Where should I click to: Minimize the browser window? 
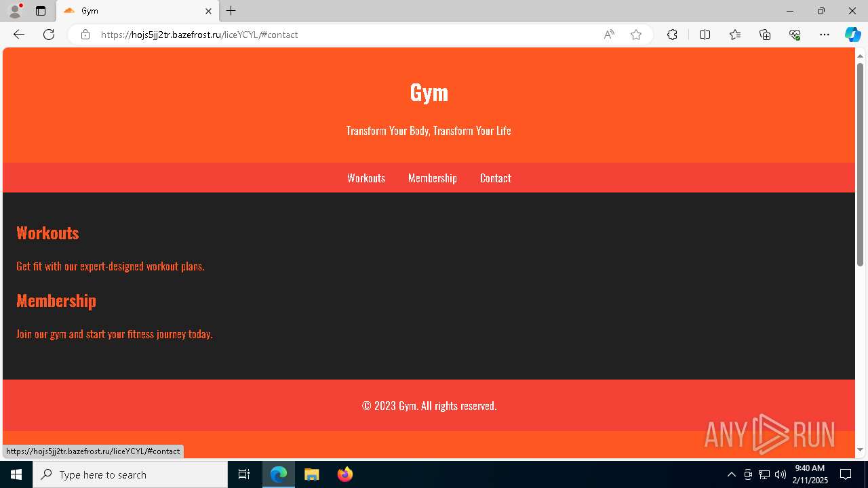[x=790, y=11]
